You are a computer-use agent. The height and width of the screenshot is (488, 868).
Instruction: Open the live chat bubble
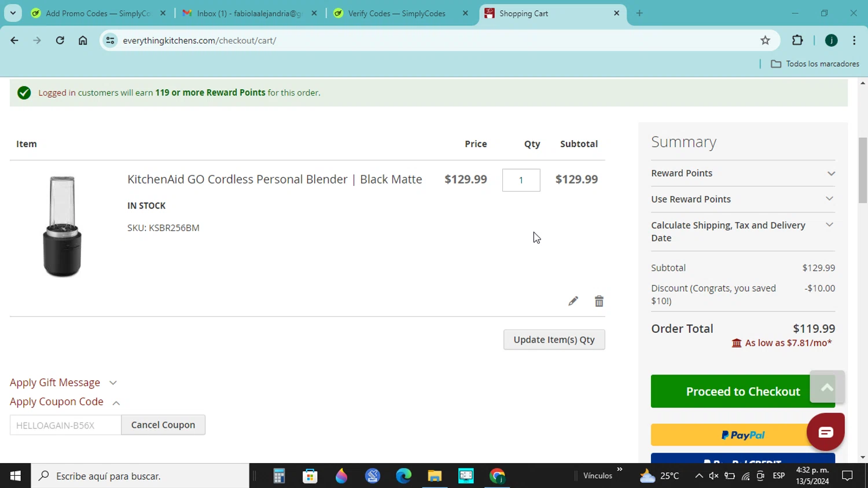[826, 432]
